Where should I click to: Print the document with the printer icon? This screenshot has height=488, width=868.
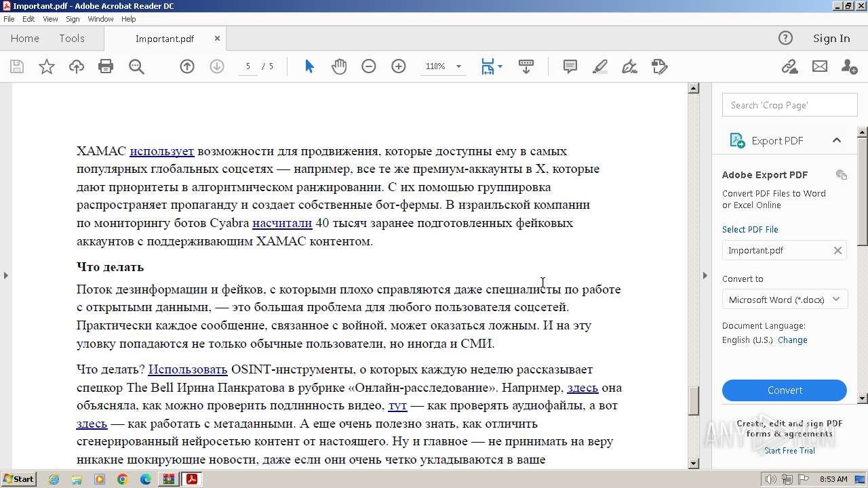click(106, 66)
